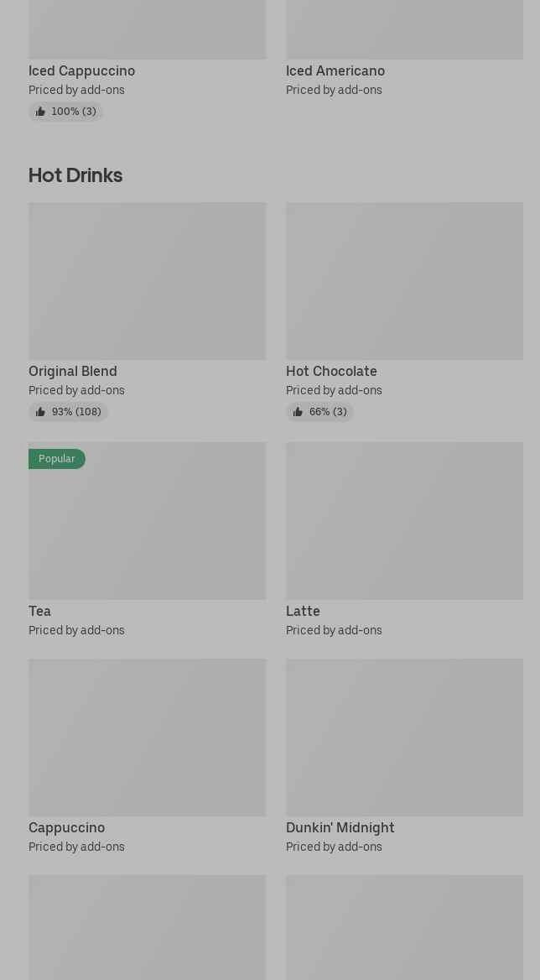Select the Dunkin' Midnight title

(x=340, y=827)
